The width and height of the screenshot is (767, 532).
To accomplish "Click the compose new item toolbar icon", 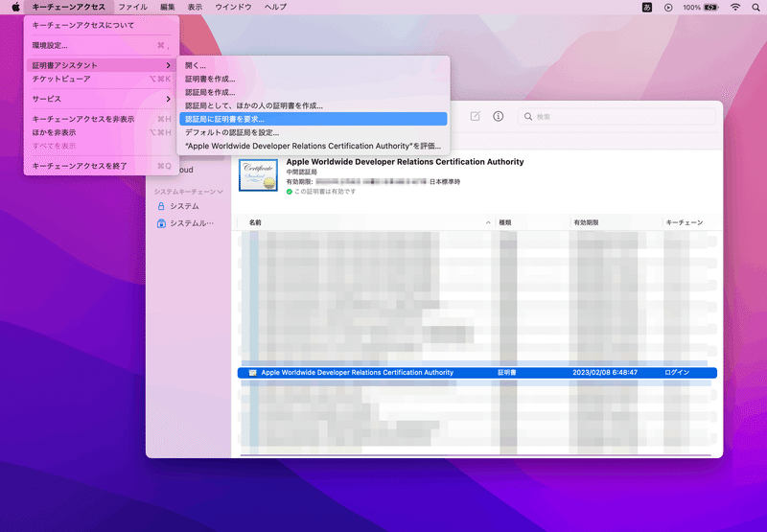I will 475,116.
